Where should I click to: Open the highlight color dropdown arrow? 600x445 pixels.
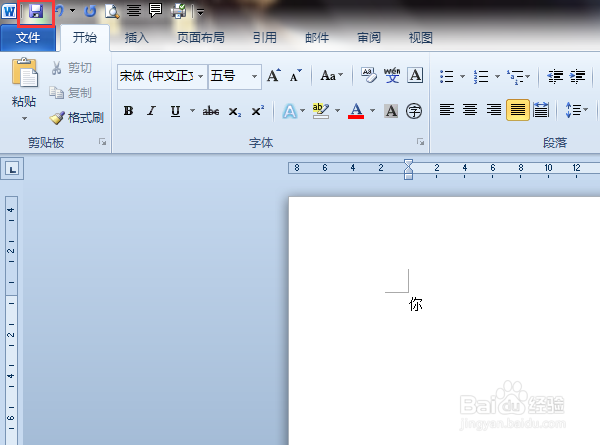[338, 111]
